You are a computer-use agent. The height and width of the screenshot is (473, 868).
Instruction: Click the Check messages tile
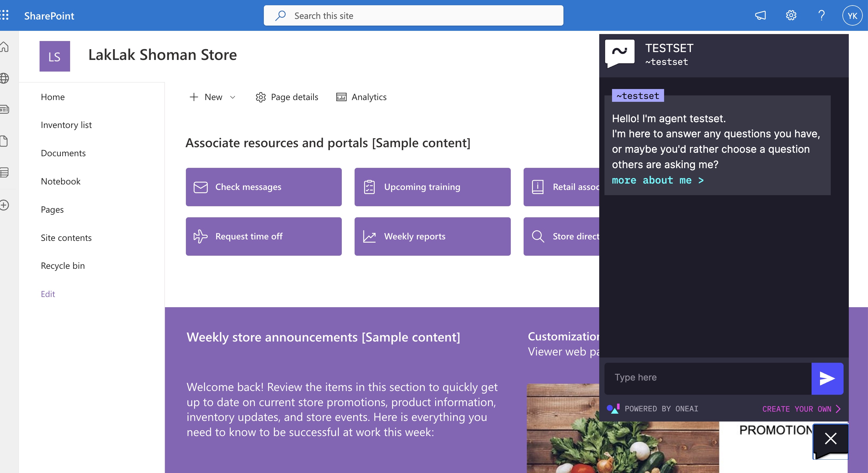pos(264,187)
